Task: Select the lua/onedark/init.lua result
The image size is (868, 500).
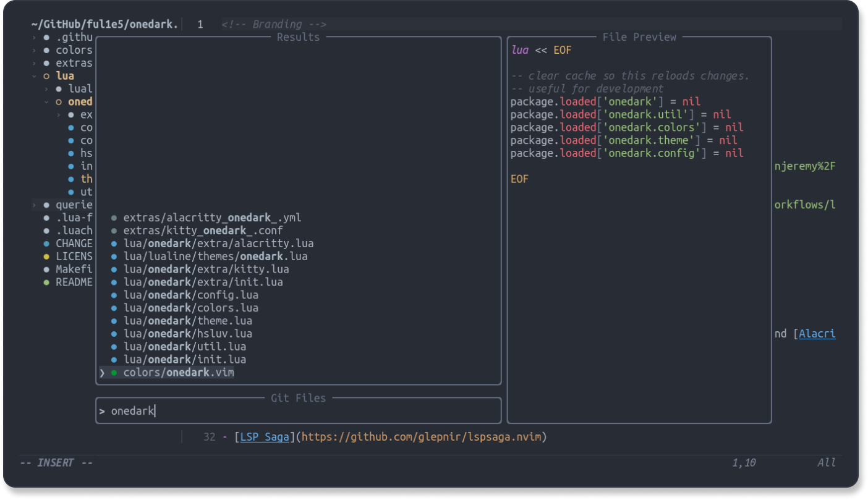Action: click(185, 360)
